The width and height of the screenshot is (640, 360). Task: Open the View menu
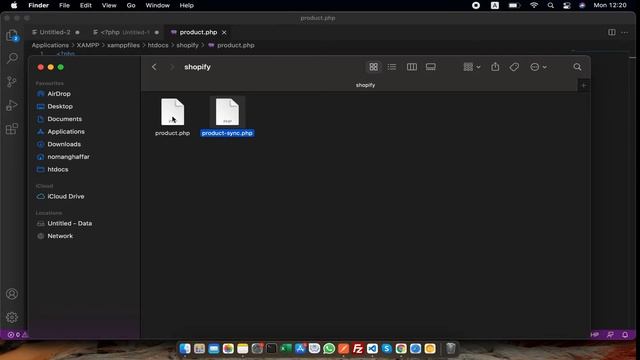[x=109, y=5]
